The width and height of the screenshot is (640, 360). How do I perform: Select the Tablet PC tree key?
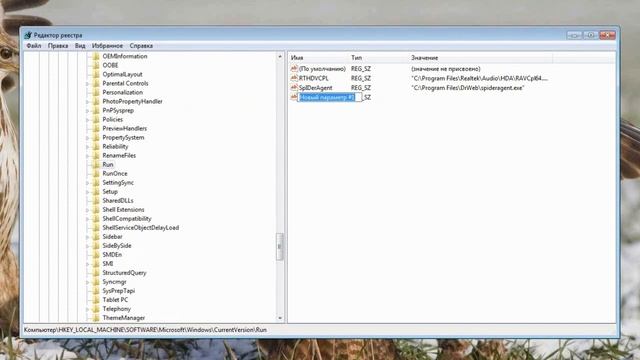pos(115,300)
